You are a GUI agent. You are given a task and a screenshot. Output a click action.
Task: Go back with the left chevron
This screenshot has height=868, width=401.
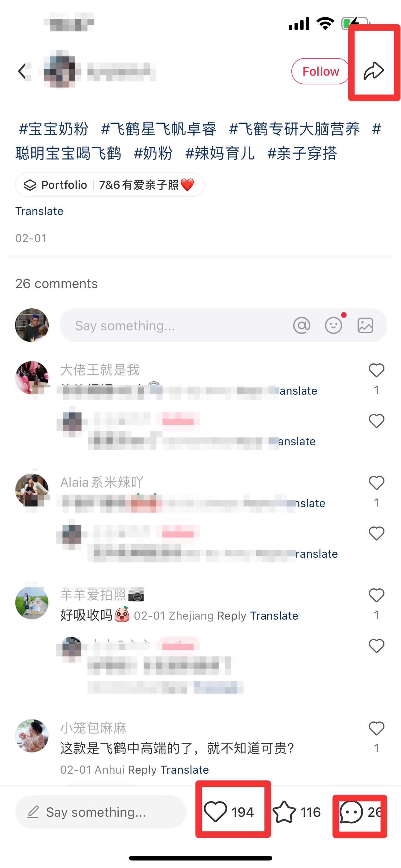(22, 71)
